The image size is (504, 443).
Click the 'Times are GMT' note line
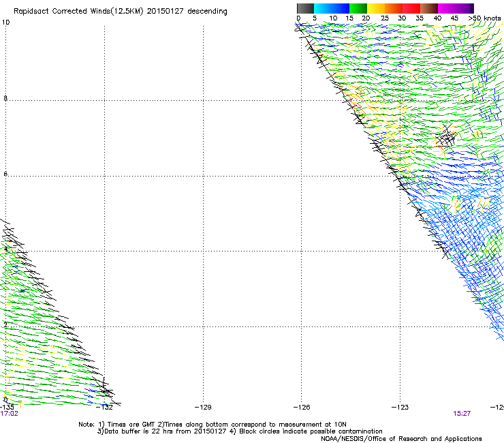point(212,425)
